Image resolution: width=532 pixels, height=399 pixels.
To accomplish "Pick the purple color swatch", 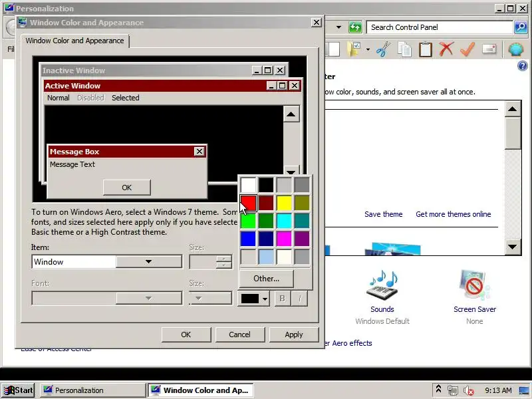I will point(302,239).
